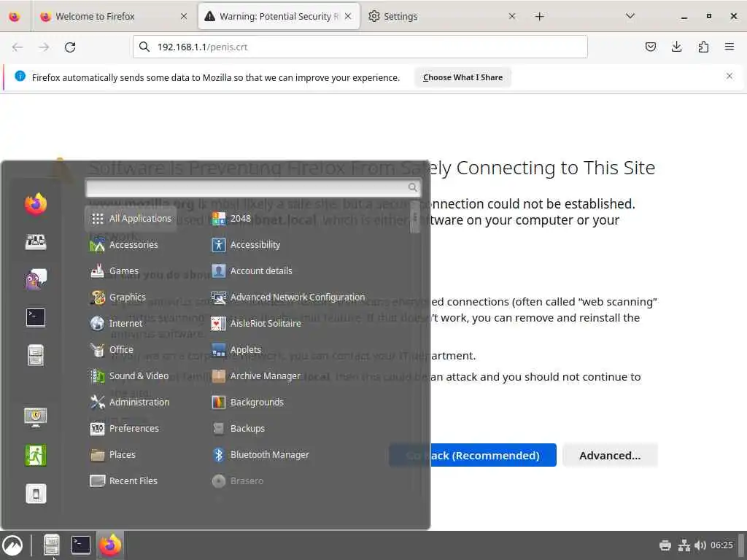Dismiss the data sharing notification bar
The width and height of the screenshot is (747, 560).
(x=729, y=76)
